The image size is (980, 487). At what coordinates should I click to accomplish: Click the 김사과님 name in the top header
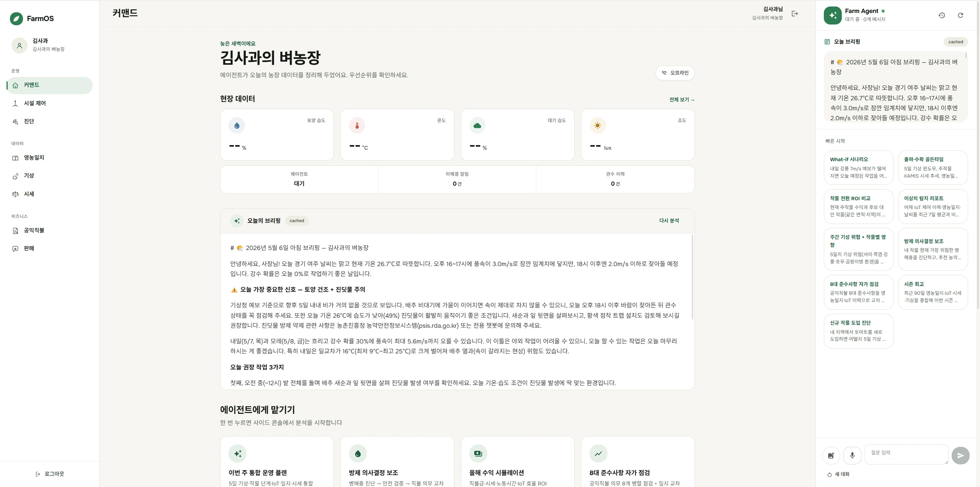coord(773,9)
